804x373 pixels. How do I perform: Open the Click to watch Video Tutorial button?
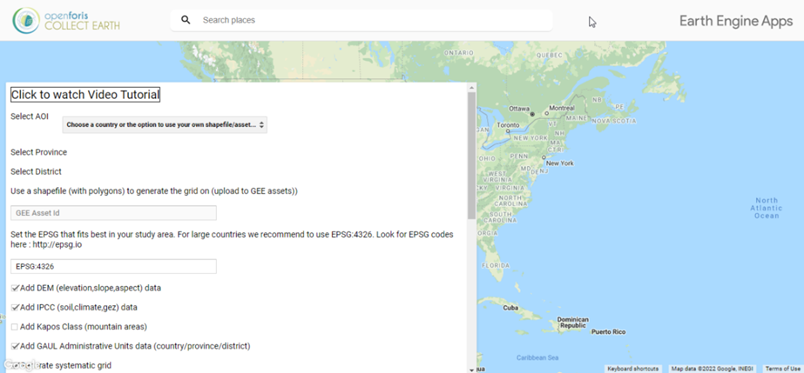pyautogui.click(x=85, y=94)
